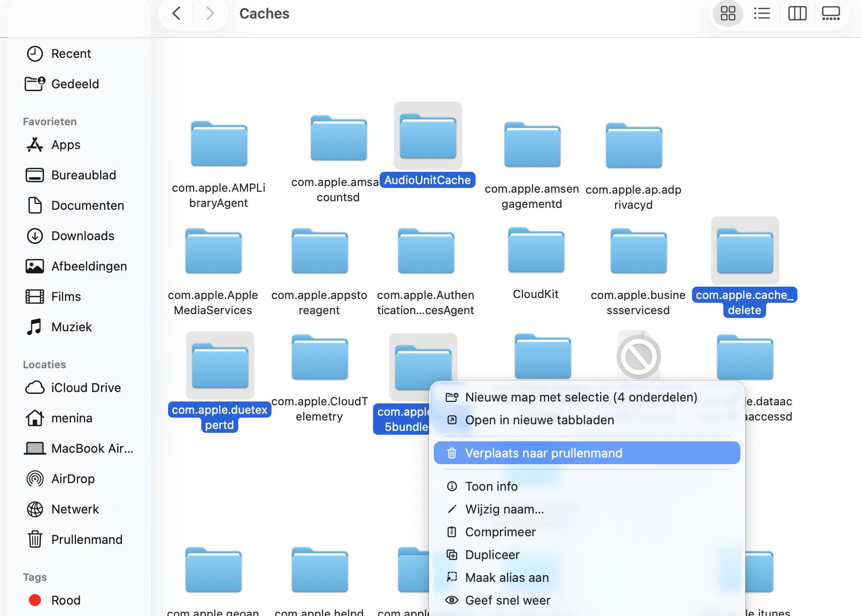Open the Apps favorite

66,145
